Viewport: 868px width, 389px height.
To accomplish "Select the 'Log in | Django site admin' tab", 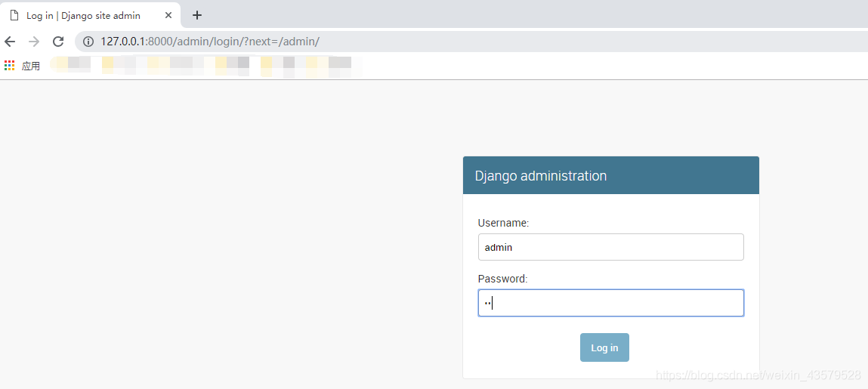I will point(90,15).
